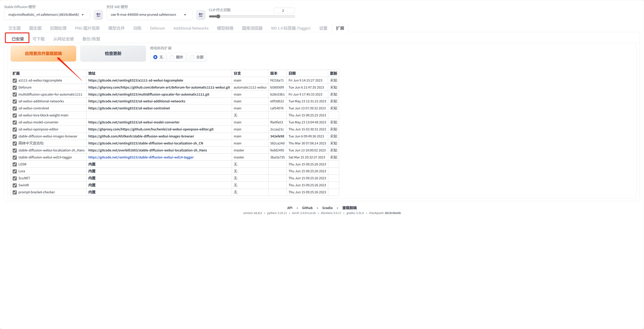The height and width of the screenshot is (329, 644).
Task: Select the 无 radio option
Action: (158, 57)
